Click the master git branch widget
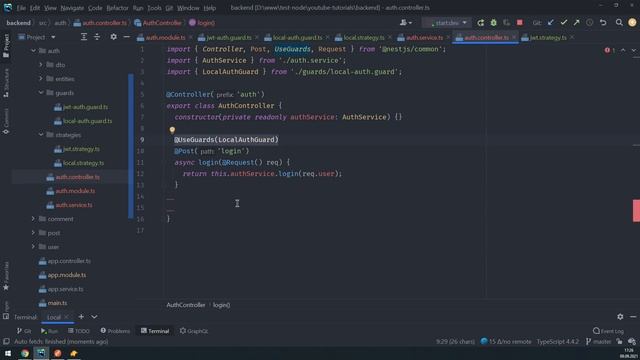This screenshot has height=360, width=640. click(598, 342)
